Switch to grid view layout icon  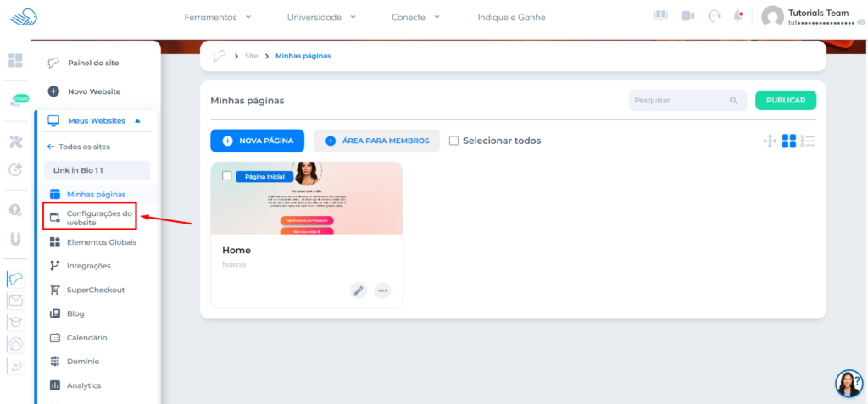788,141
